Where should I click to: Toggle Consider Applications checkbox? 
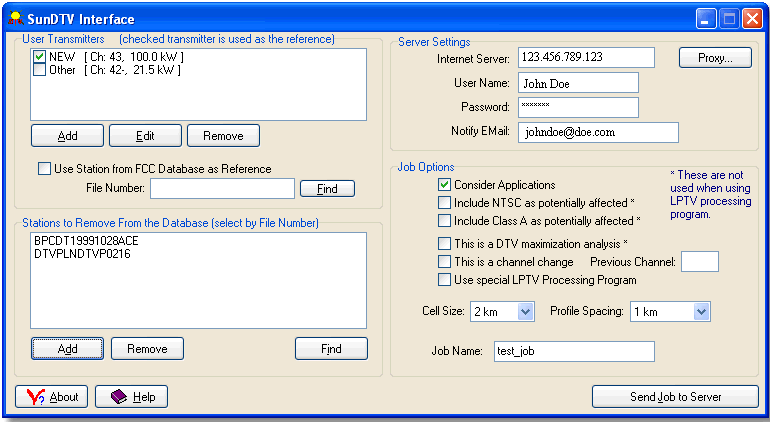pos(444,185)
